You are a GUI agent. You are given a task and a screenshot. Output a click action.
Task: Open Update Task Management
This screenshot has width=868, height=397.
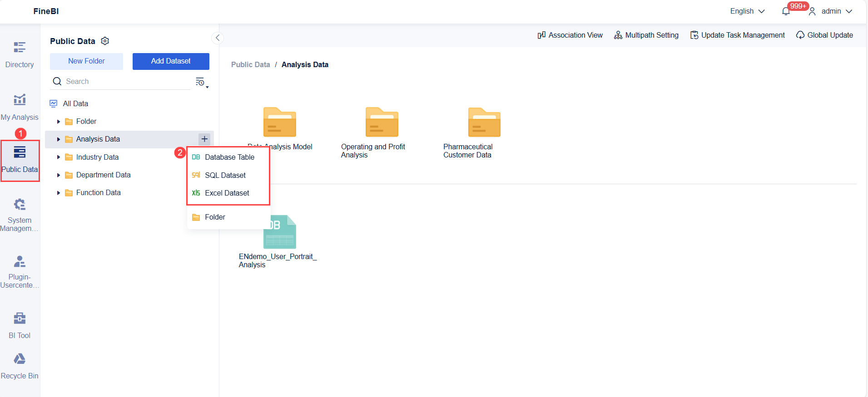738,35
